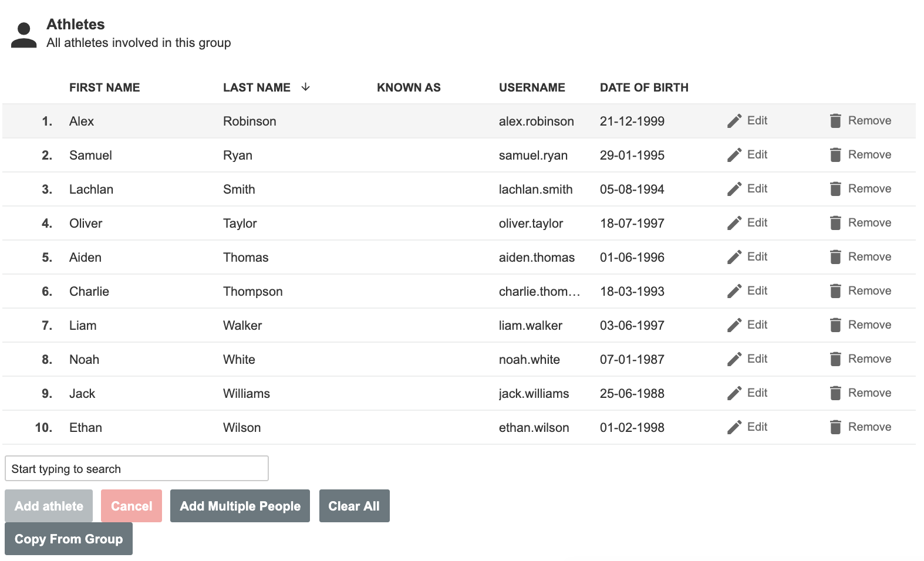Click the red Cancel button
Viewport: 924px width, 561px height.
(x=131, y=506)
